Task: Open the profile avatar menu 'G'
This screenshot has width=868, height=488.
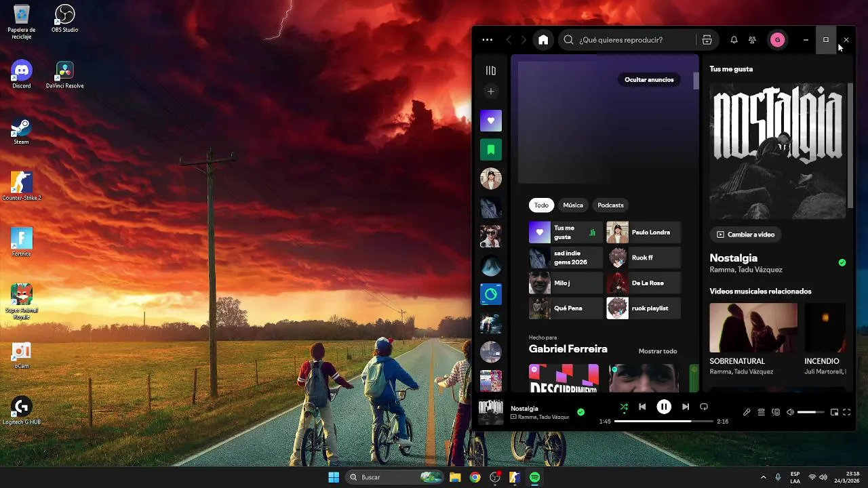Action: click(x=777, y=40)
